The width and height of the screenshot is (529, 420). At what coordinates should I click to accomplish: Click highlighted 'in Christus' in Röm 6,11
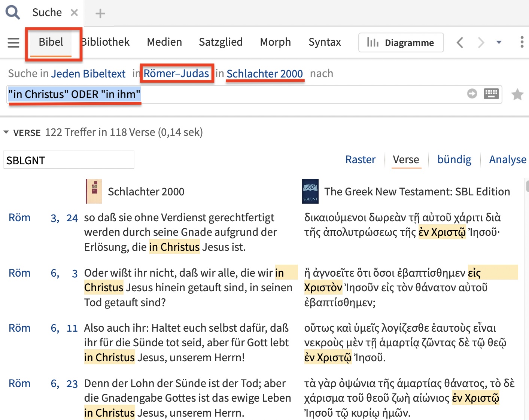tap(109, 357)
